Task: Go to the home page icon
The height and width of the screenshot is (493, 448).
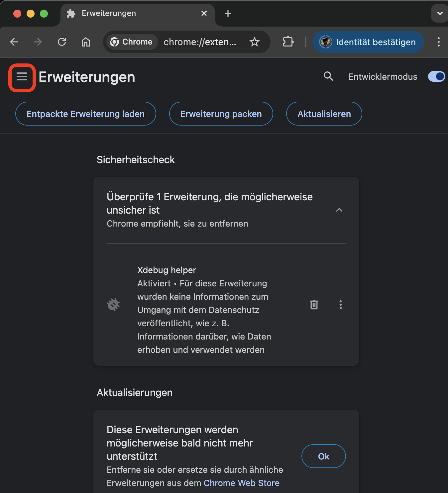Action: 86,42
